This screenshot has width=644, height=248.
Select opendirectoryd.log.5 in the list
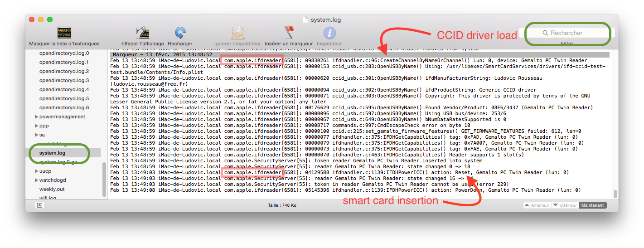tap(64, 98)
